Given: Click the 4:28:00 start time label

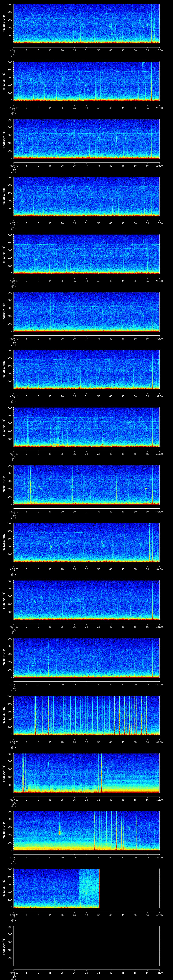Looking at the screenshot, I should click(14, 281).
